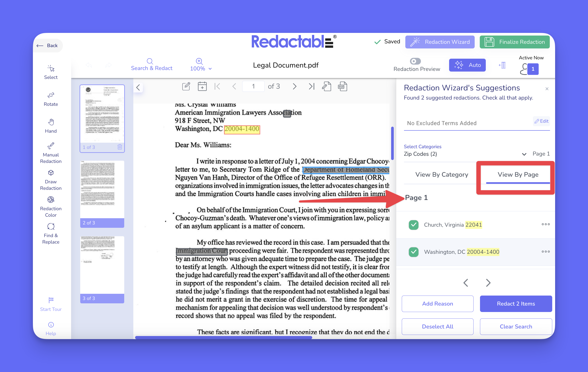The width and height of the screenshot is (588, 372).
Task: Uncheck the Church, Virginia 22041 suggestion
Action: (x=413, y=225)
